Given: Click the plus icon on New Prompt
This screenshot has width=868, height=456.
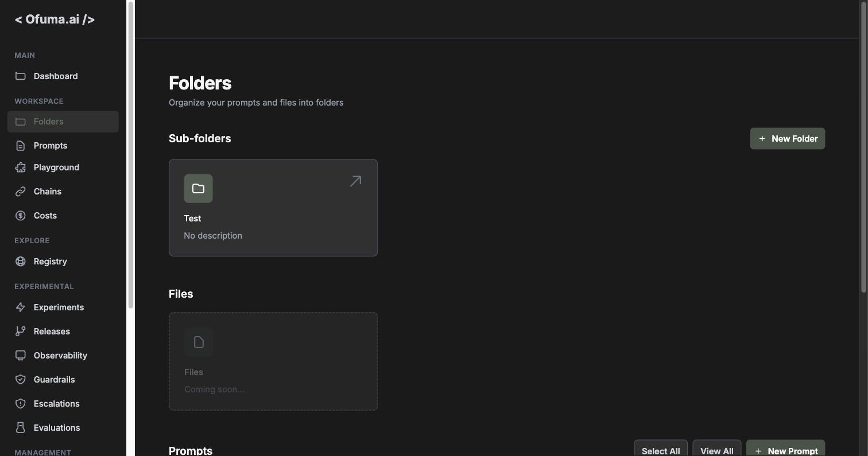Looking at the screenshot, I should [758, 451].
